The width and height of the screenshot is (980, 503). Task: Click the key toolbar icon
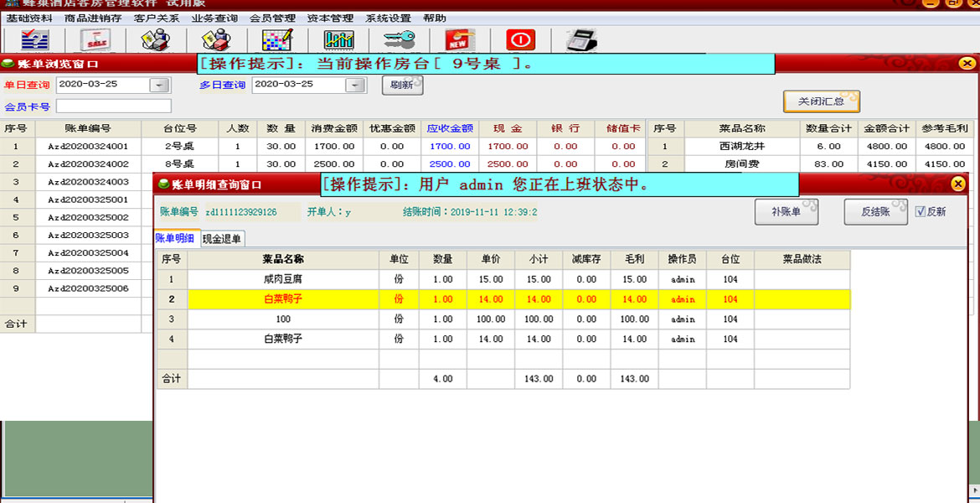point(400,41)
